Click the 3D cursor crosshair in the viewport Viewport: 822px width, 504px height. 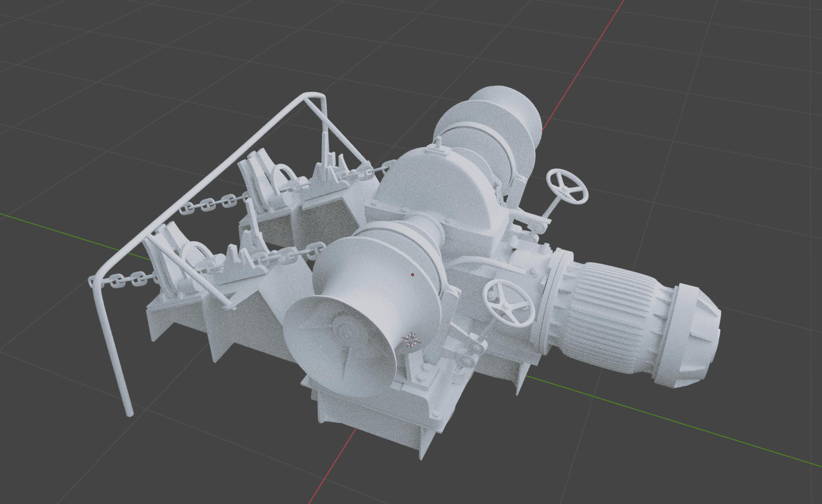tap(412, 340)
